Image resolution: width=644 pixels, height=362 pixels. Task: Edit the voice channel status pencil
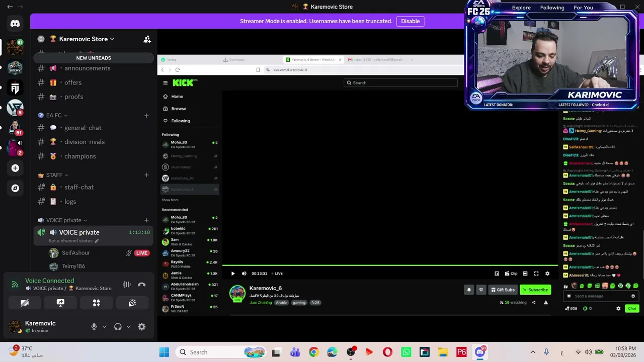pos(97,241)
